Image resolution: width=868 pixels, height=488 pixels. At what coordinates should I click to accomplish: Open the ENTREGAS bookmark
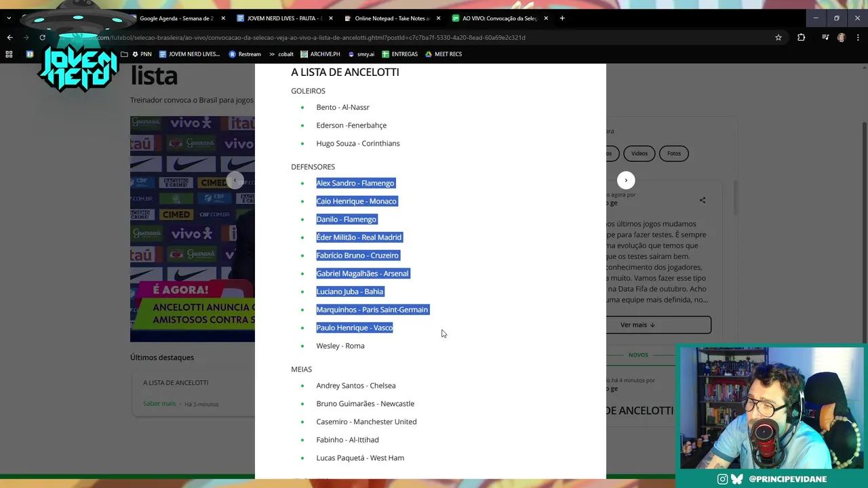(x=399, y=54)
